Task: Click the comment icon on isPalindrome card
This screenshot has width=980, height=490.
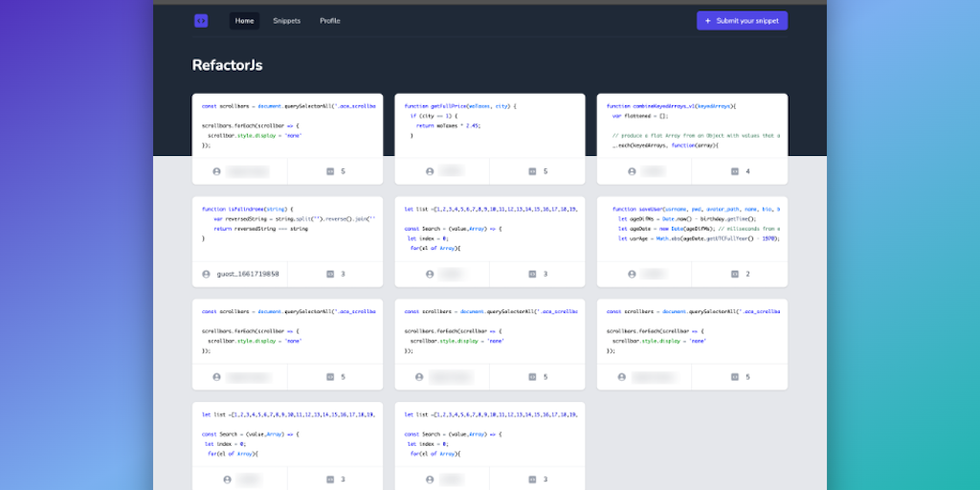Action: pos(330,274)
